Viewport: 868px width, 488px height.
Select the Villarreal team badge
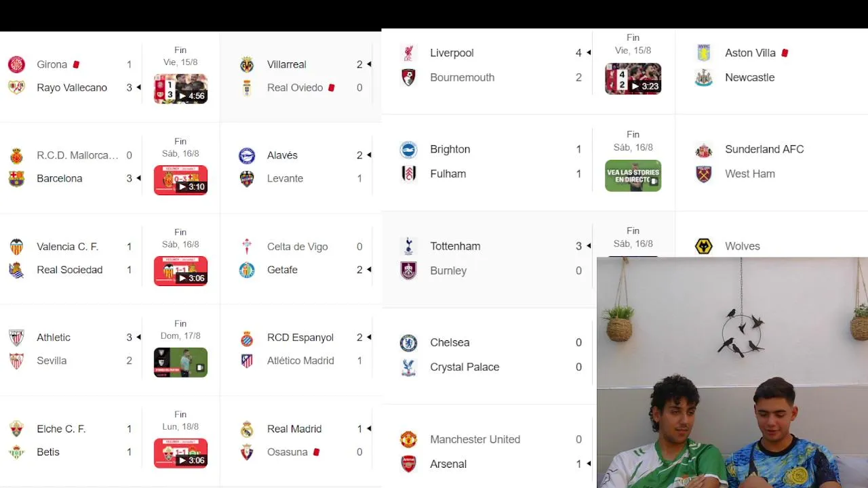click(247, 64)
